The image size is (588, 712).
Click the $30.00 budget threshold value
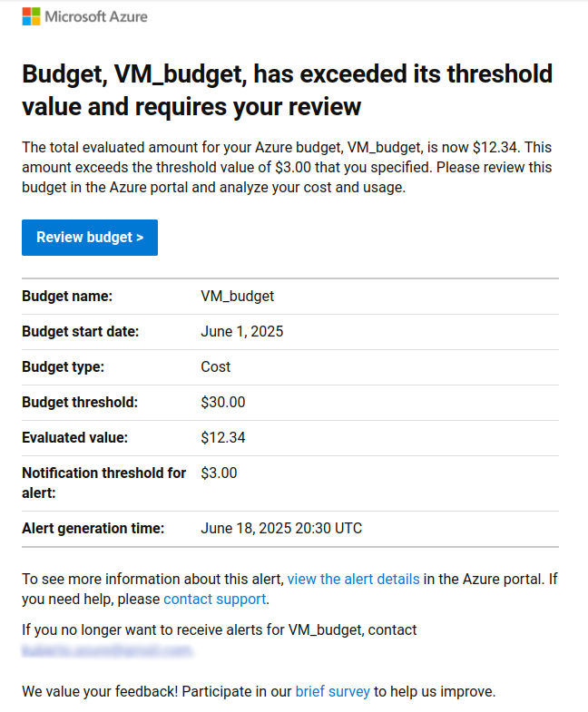tap(222, 403)
